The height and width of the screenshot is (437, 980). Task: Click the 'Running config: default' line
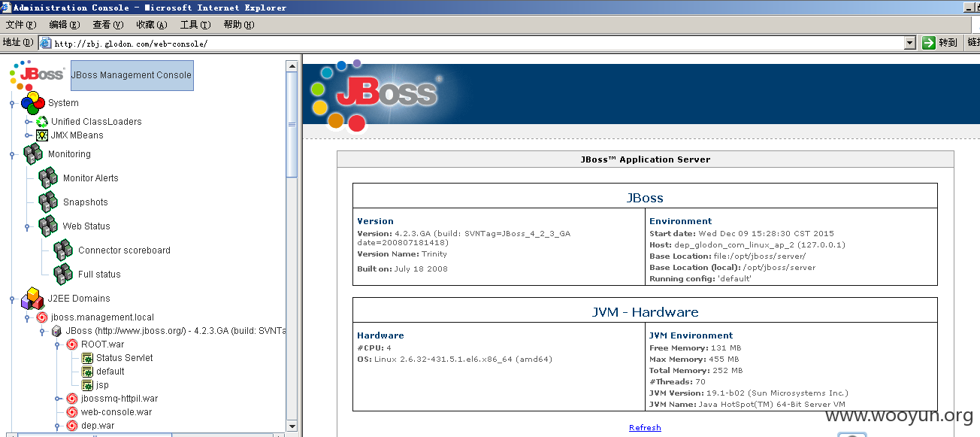click(x=700, y=279)
